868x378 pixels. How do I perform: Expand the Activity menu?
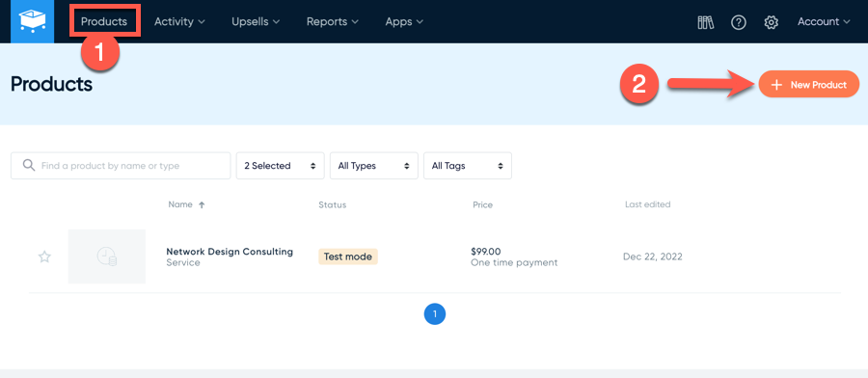click(180, 21)
